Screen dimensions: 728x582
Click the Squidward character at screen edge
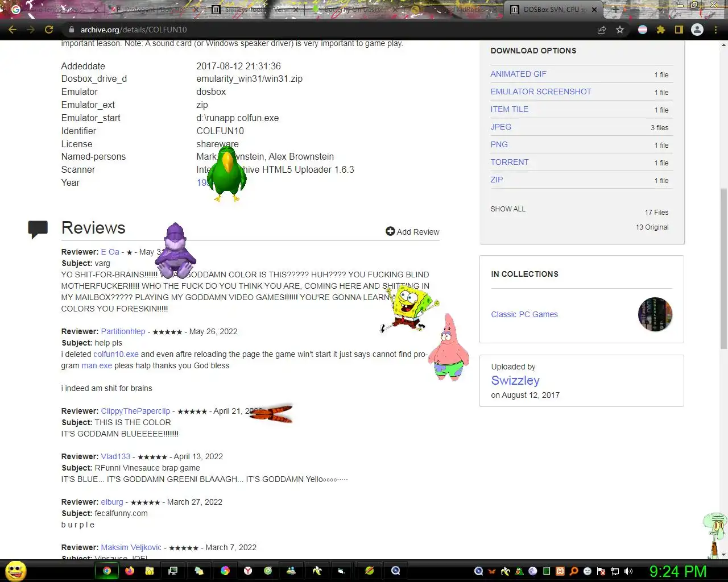715,534
